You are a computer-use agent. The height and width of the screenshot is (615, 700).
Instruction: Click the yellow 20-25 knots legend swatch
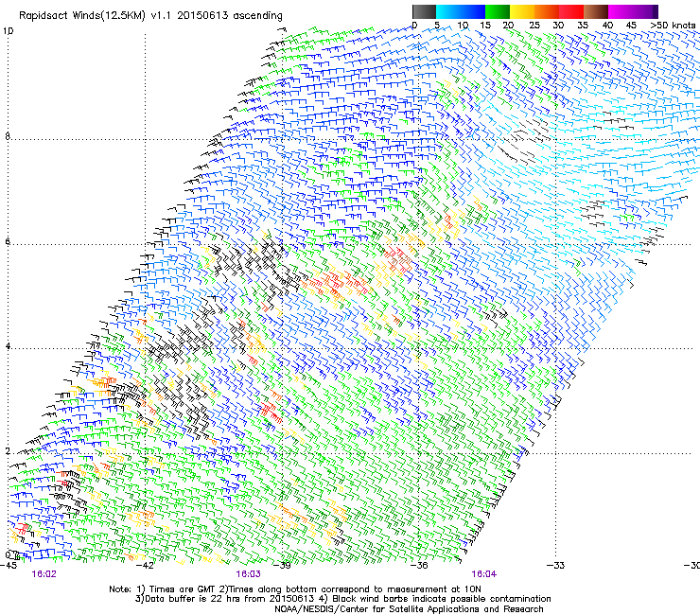(522, 11)
